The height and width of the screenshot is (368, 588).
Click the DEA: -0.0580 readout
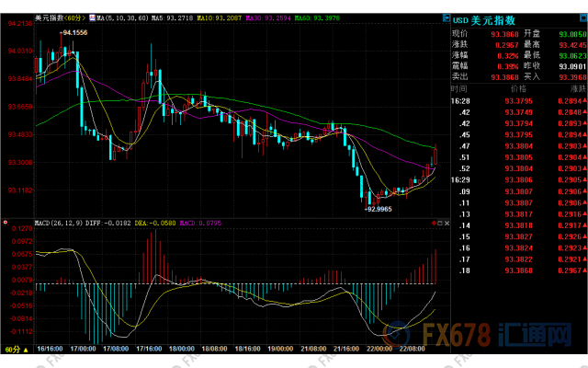pyautogui.click(x=155, y=223)
